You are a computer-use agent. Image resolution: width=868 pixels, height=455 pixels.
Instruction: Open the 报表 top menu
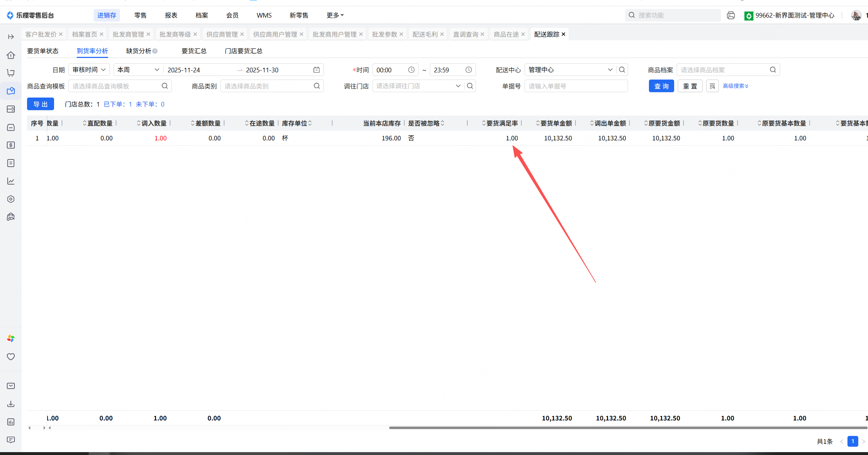171,15
